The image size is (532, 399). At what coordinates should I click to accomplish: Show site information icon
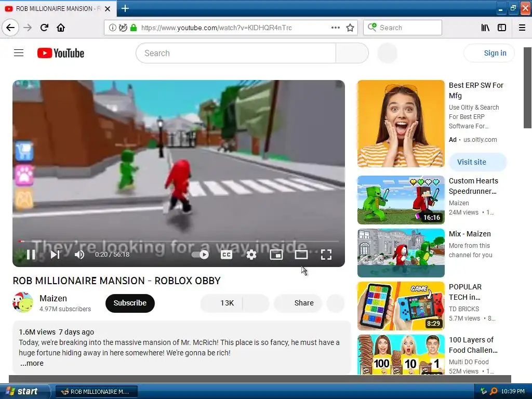pyautogui.click(x=112, y=28)
